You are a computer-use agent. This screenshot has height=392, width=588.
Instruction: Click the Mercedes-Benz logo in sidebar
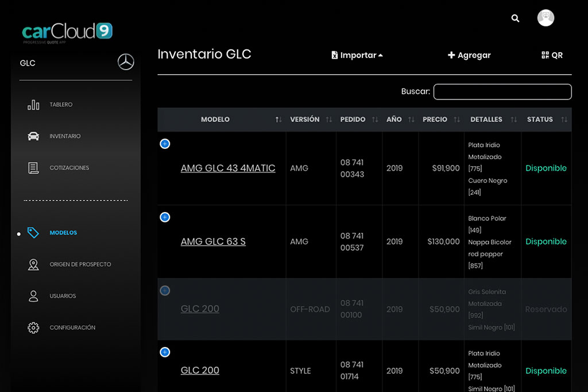coord(126,62)
